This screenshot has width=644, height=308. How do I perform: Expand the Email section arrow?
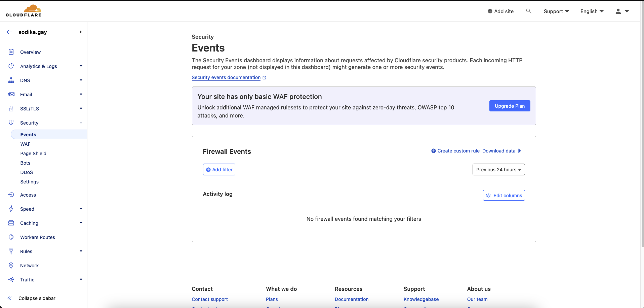click(81, 94)
